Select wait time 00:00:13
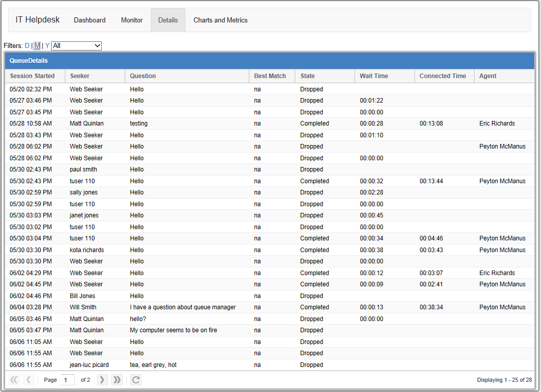The height and width of the screenshot is (392, 541). [x=371, y=307]
